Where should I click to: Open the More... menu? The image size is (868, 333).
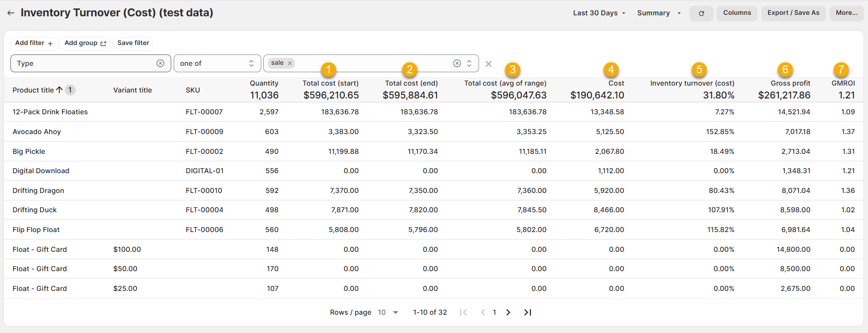[x=846, y=13]
